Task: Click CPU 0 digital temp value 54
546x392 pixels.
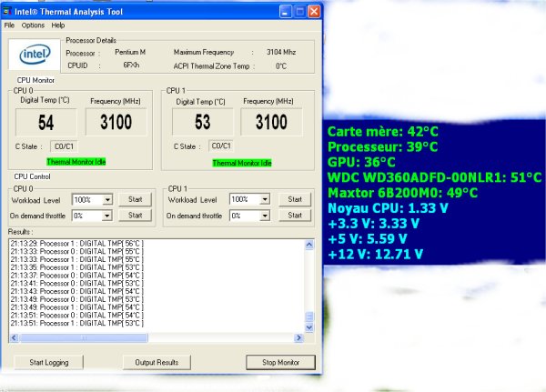Action: (46, 123)
